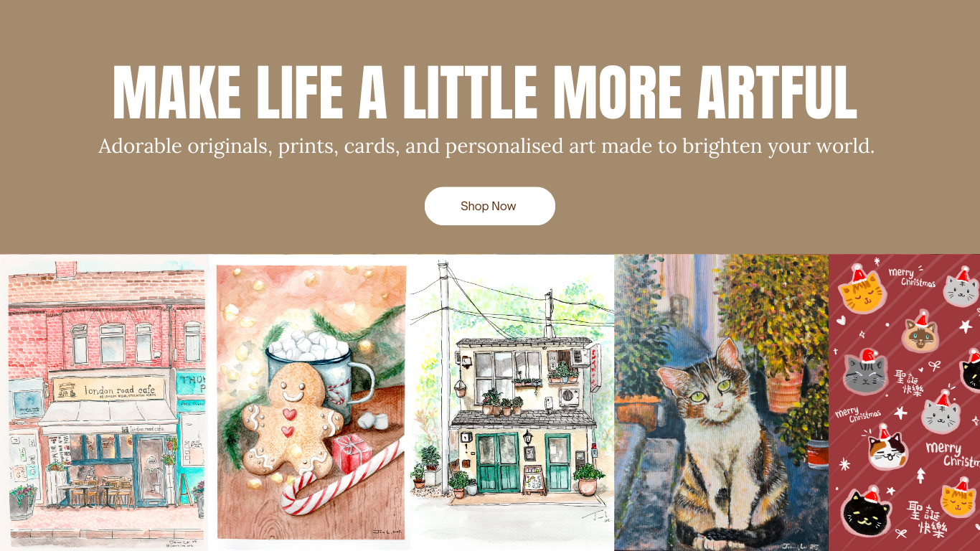This screenshot has height=551, width=980.
Task: Click the mug filled with marshmallows
Action: coord(316,368)
